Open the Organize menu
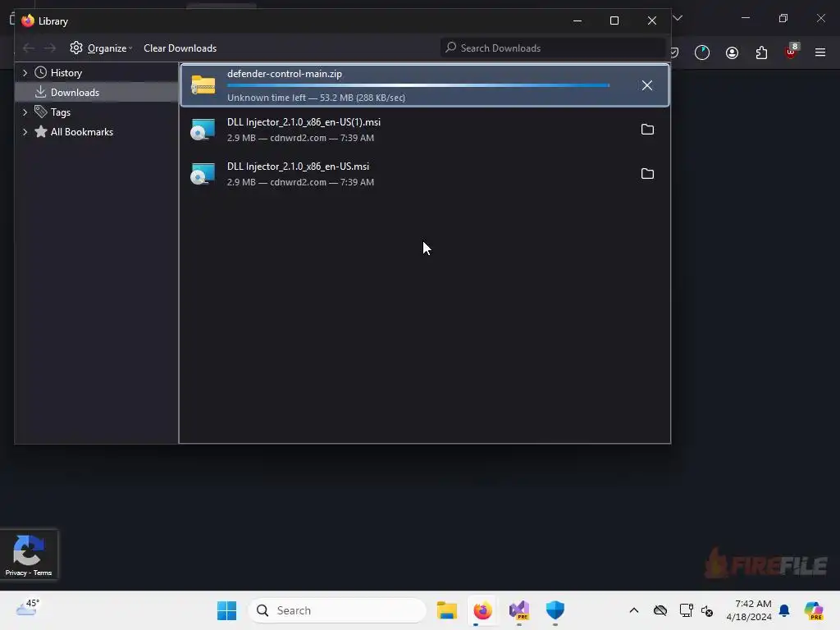The width and height of the screenshot is (840, 630). click(x=101, y=48)
